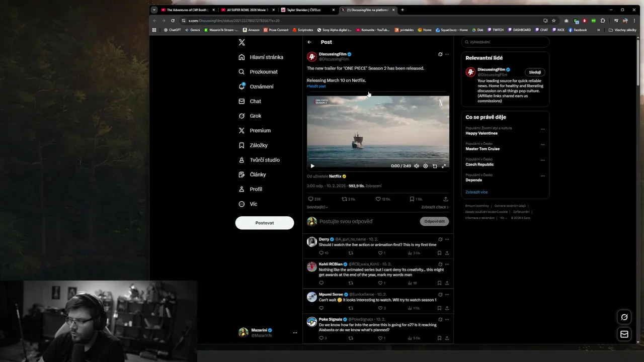Viewport: 644px width, 362px height.
Task: Bookmark Derry's reply
Action: click(x=439, y=253)
